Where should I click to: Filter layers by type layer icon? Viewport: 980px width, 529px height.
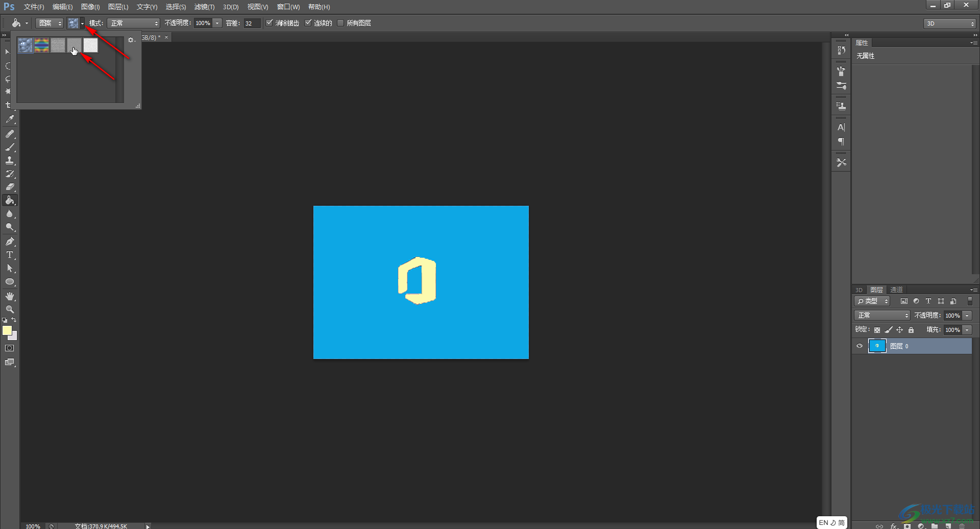pyautogui.click(x=928, y=301)
